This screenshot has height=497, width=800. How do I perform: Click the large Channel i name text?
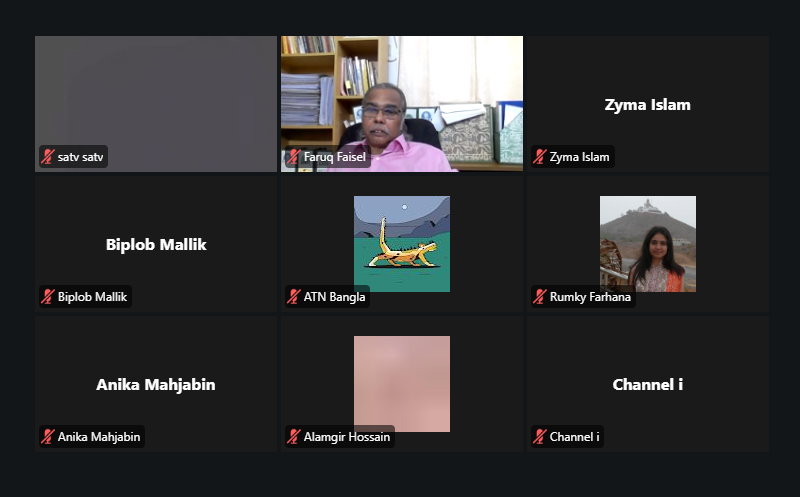[x=647, y=384]
